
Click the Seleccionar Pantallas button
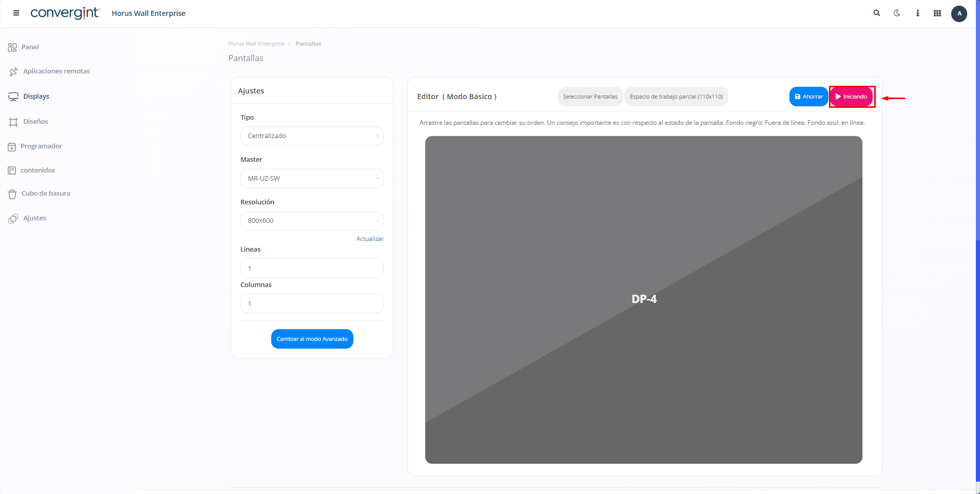click(x=590, y=97)
